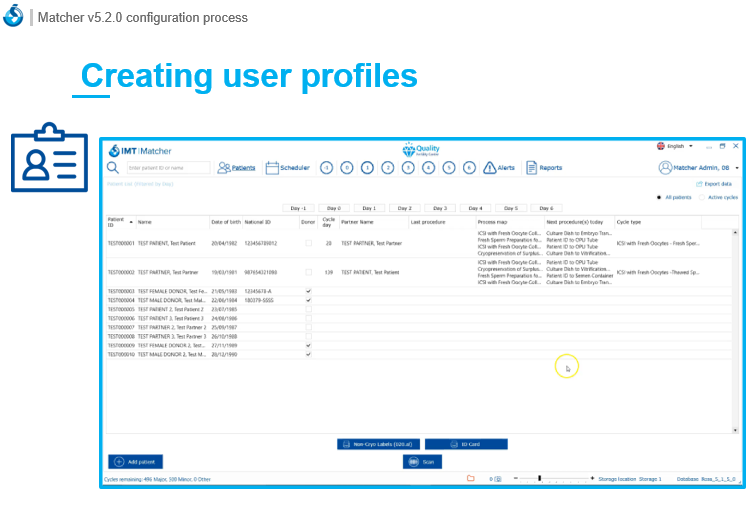Sort by the Patient ID column header
Image resolution: width=756 pixels, height=508 pixels.
(116, 221)
